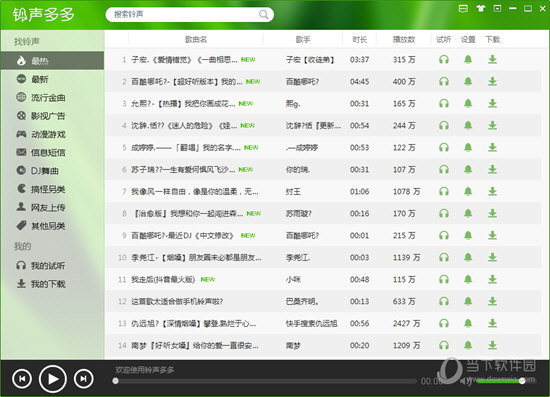The image size is (550, 397).
Task: Start playback with the play button
Action: tap(53, 379)
